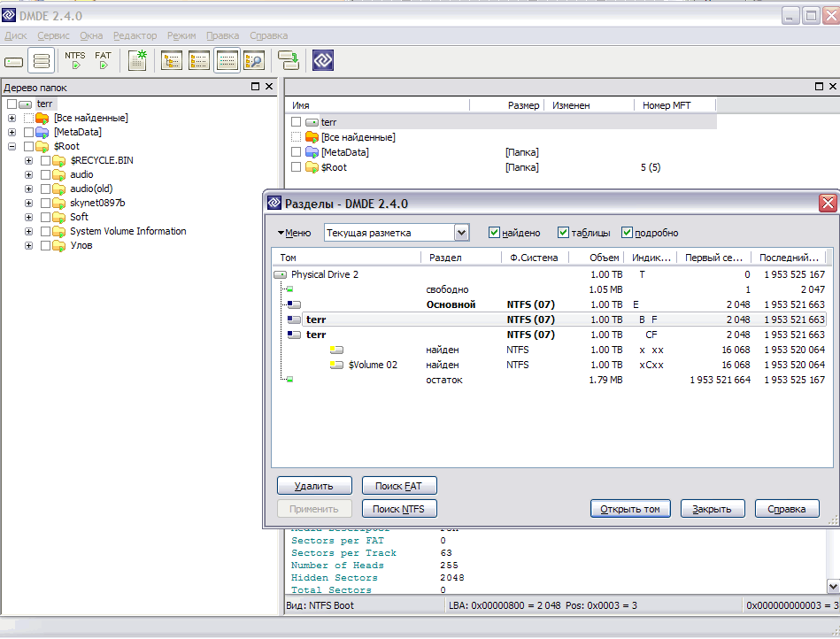Start the NTFS search toolbar icon
The width and height of the screenshot is (840, 639).
(x=75, y=60)
